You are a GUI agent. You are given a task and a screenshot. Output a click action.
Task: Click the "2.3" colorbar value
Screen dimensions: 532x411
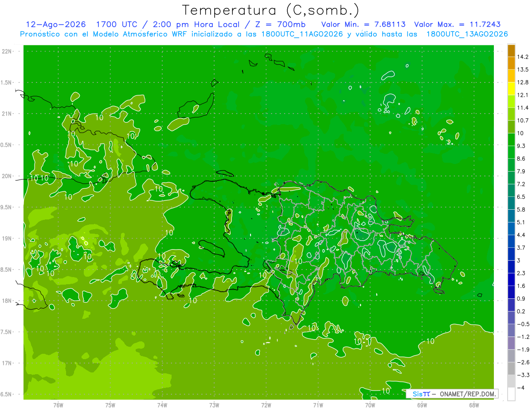tap(521, 273)
